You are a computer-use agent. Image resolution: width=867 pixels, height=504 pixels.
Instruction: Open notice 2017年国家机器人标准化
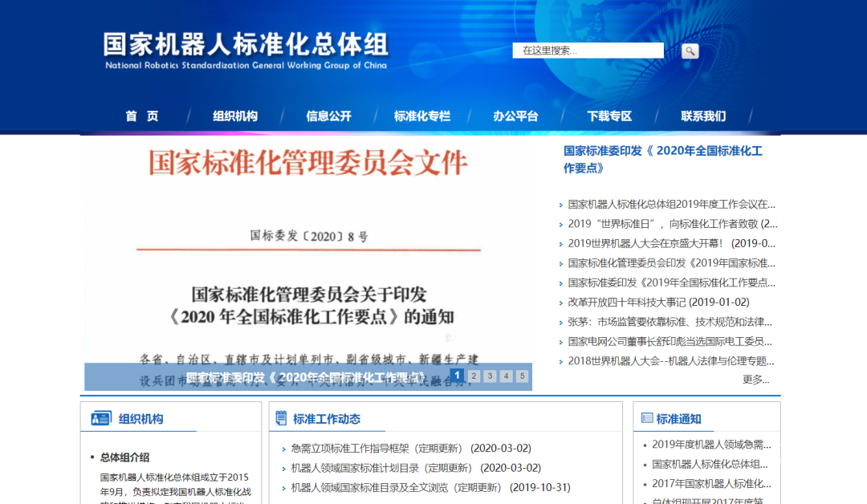(711, 484)
